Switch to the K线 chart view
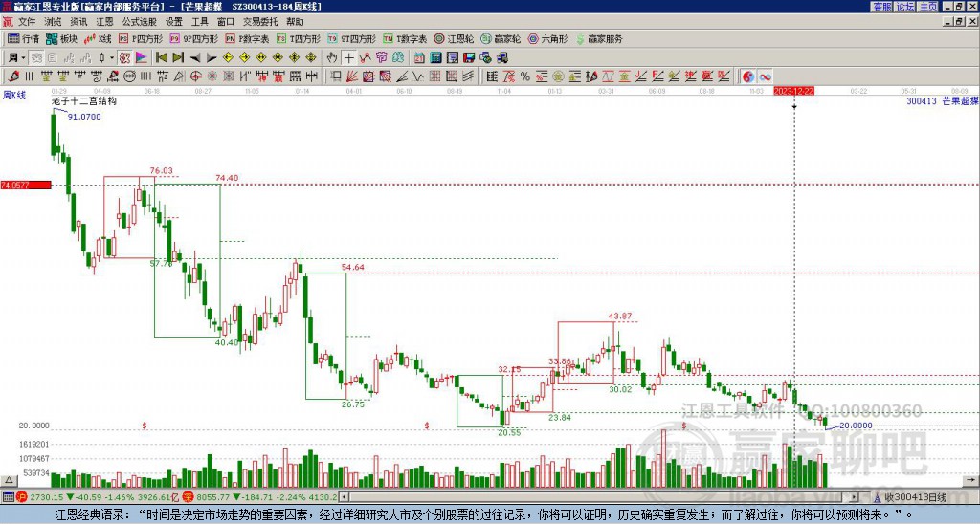The width and height of the screenshot is (980, 524). pyautogui.click(x=98, y=38)
